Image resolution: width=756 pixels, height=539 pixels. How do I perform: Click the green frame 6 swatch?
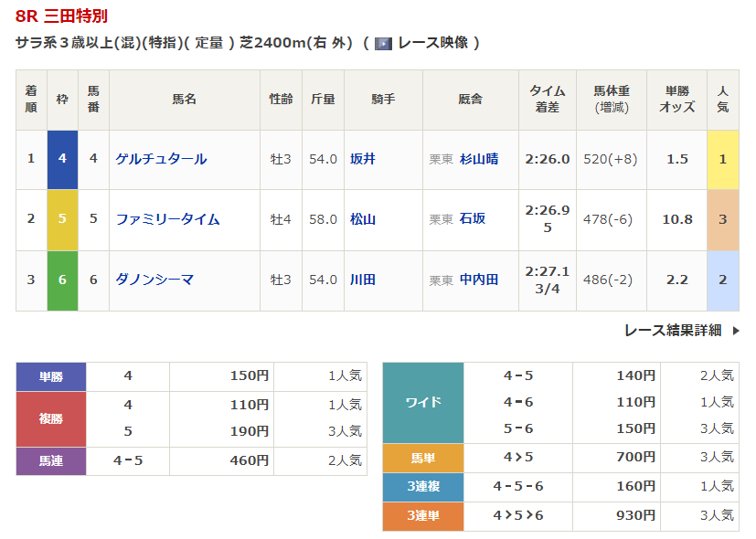point(62,280)
